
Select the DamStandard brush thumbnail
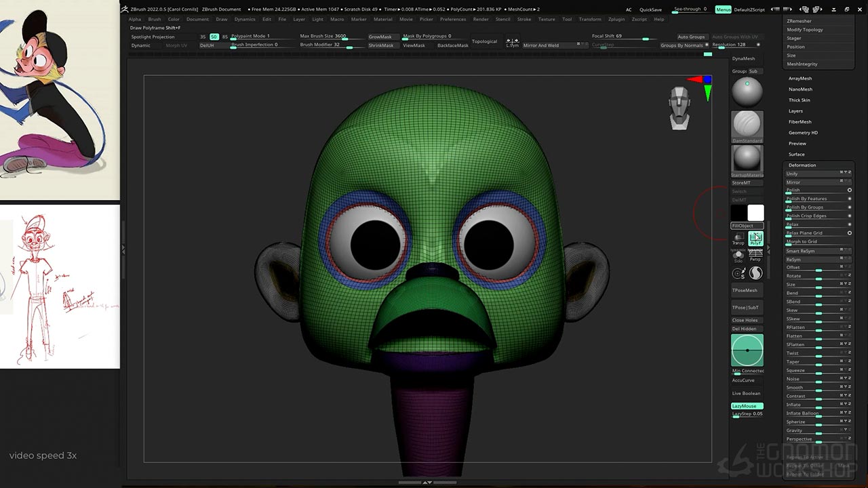pyautogui.click(x=747, y=127)
